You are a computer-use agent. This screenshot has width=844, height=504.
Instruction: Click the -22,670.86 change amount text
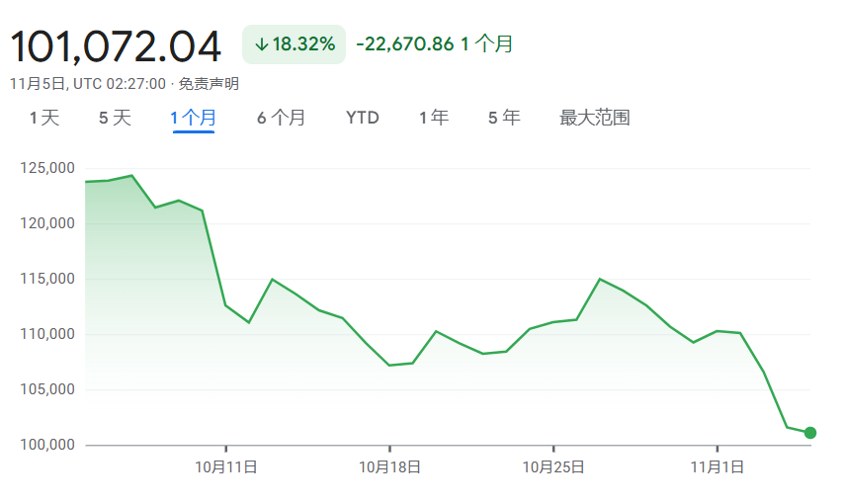pos(404,44)
